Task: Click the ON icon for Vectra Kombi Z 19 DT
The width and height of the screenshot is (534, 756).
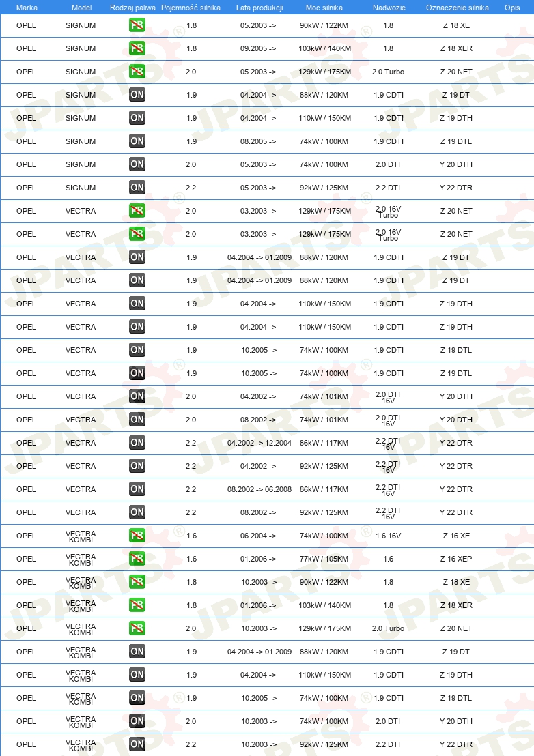Action: [137, 652]
